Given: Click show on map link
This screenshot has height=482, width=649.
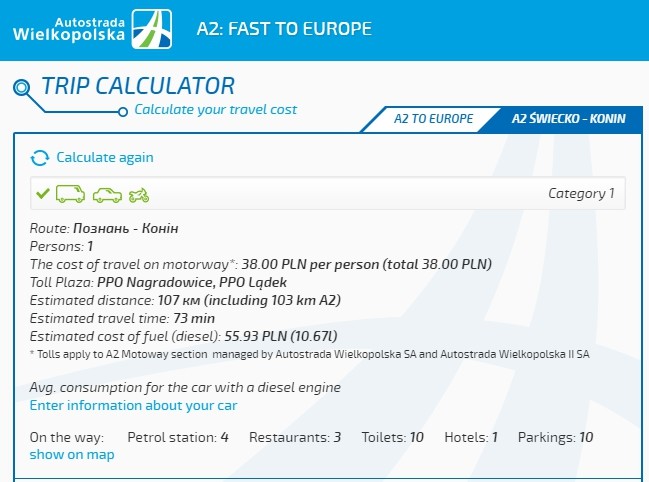Looking at the screenshot, I should click(x=72, y=455).
